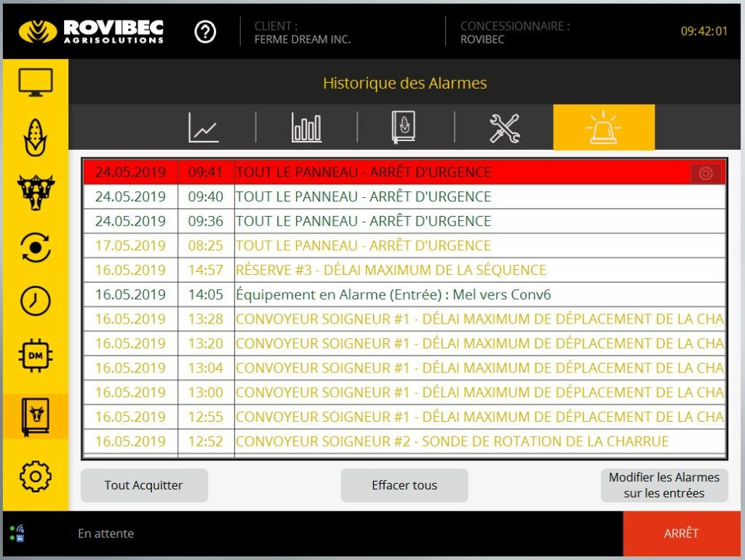Click the red ARRÊT button
The height and width of the screenshot is (560, 745).
681,533
